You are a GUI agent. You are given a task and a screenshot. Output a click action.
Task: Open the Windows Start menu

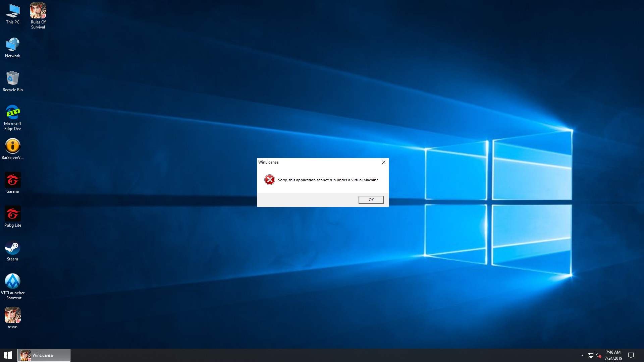[8, 355]
